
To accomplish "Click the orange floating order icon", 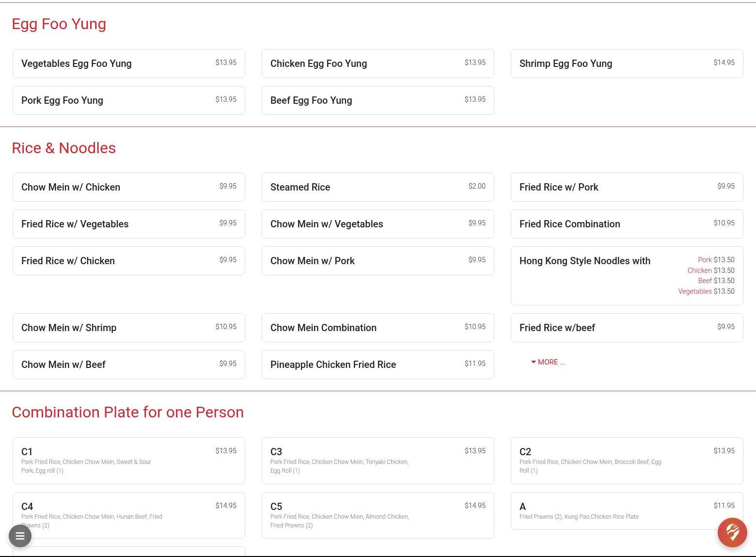I will (732, 532).
